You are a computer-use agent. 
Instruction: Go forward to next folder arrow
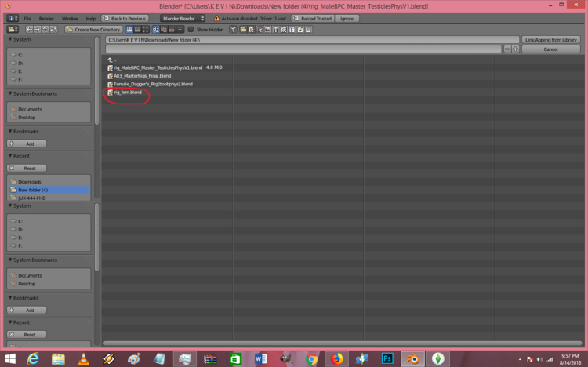(x=37, y=29)
